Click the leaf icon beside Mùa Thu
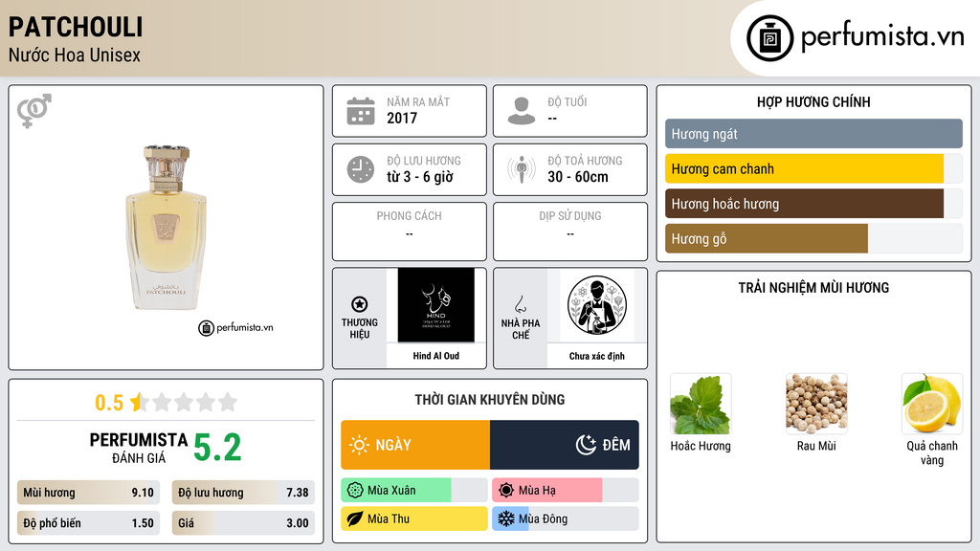The image size is (980, 551). tap(355, 518)
